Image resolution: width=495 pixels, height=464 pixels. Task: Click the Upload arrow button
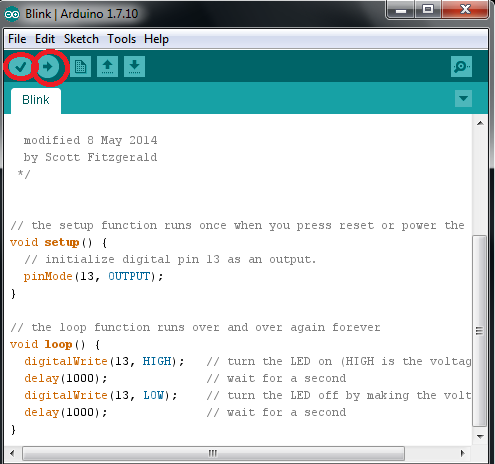pos(48,67)
